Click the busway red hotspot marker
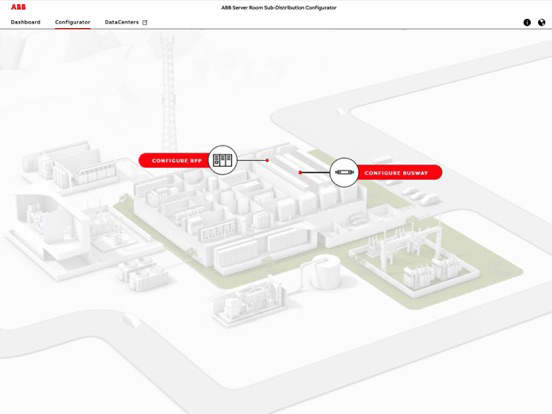 tap(300, 172)
